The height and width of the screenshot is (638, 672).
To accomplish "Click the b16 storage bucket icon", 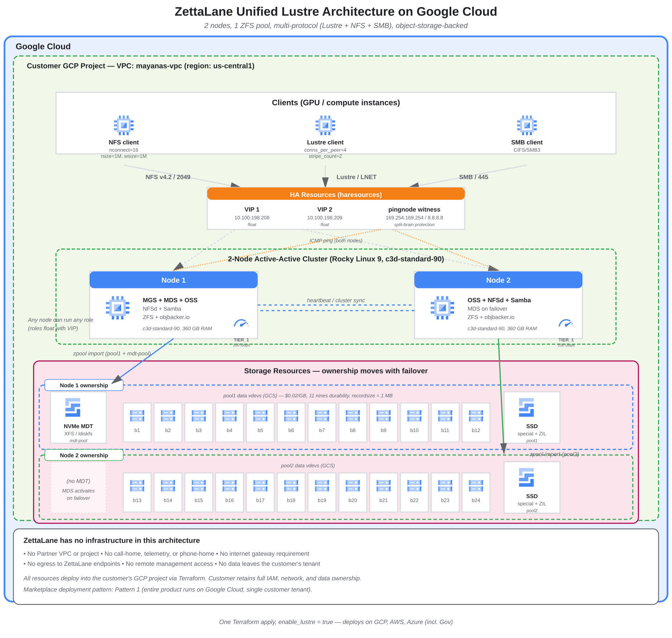I will coord(229,485).
